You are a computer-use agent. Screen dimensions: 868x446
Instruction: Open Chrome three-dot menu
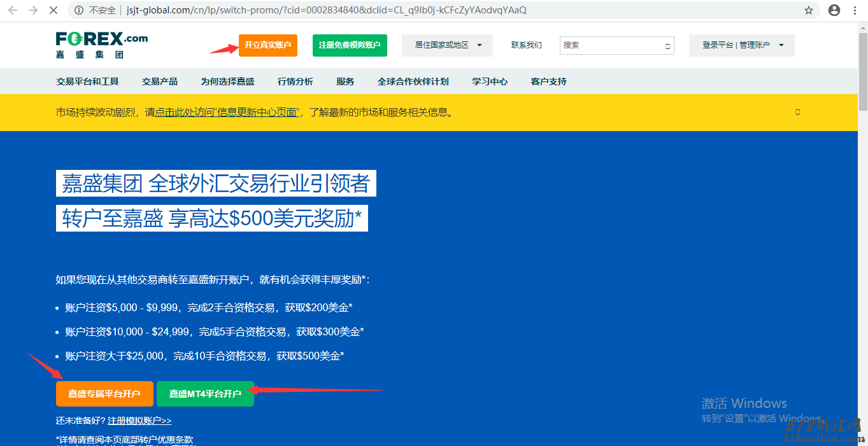click(x=856, y=10)
